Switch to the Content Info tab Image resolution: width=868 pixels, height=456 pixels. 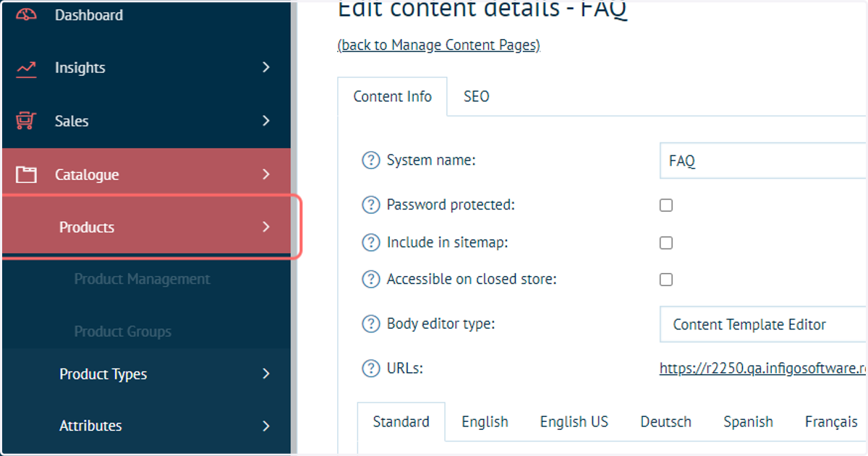(x=393, y=96)
